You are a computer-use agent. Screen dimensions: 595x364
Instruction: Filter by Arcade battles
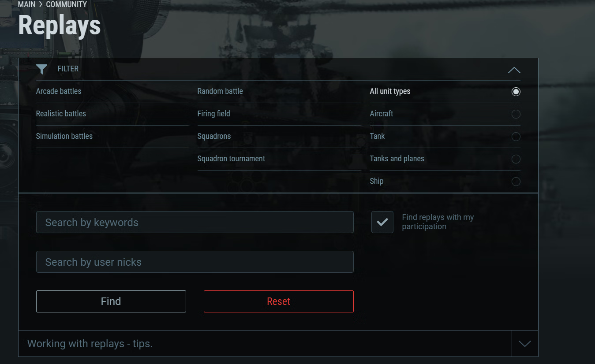tap(59, 91)
